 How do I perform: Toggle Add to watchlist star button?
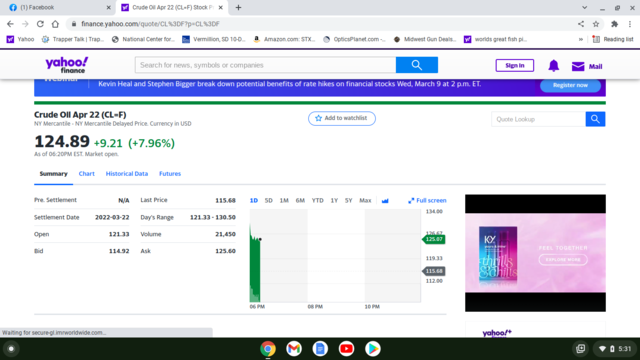342,118
